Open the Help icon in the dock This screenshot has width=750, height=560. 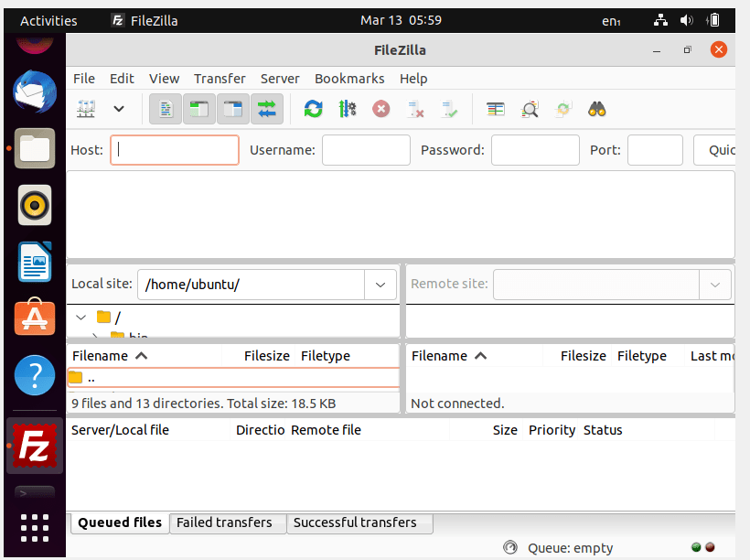pyautogui.click(x=35, y=375)
